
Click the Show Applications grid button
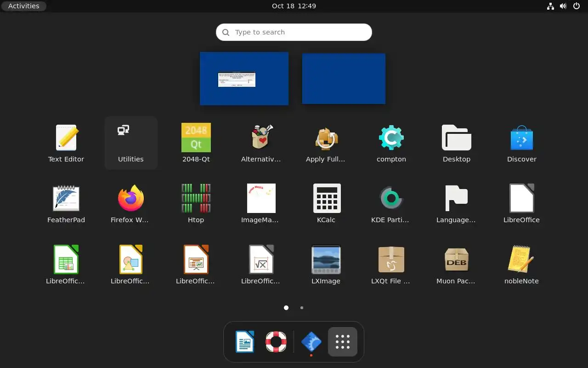343,342
